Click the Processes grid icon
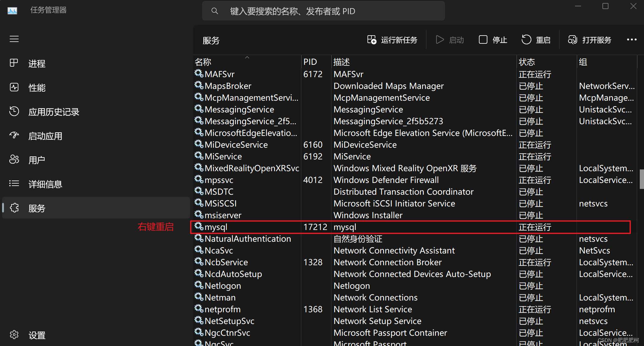The width and height of the screenshot is (644, 346). pos(14,63)
